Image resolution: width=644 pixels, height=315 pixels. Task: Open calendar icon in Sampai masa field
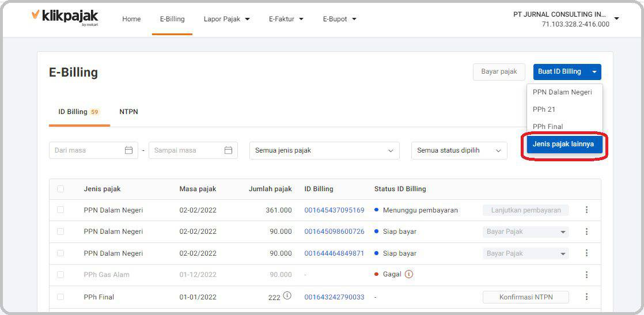point(228,150)
